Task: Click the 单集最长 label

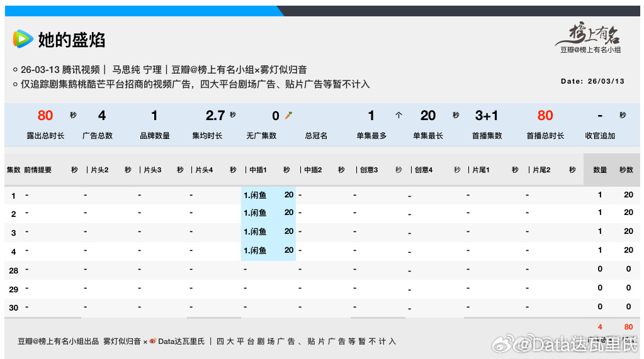Action: click(x=427, y=135)
